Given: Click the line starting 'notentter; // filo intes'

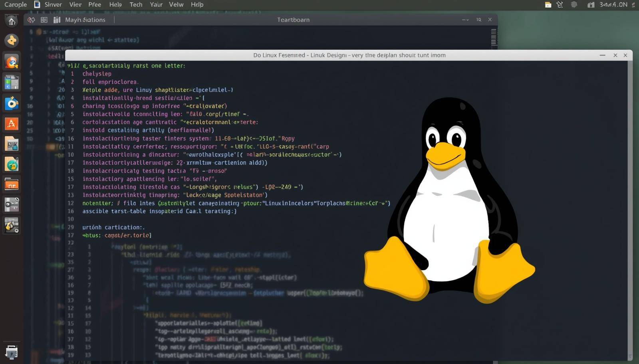Looking at the screenshot, I should (x=236, y=203).
